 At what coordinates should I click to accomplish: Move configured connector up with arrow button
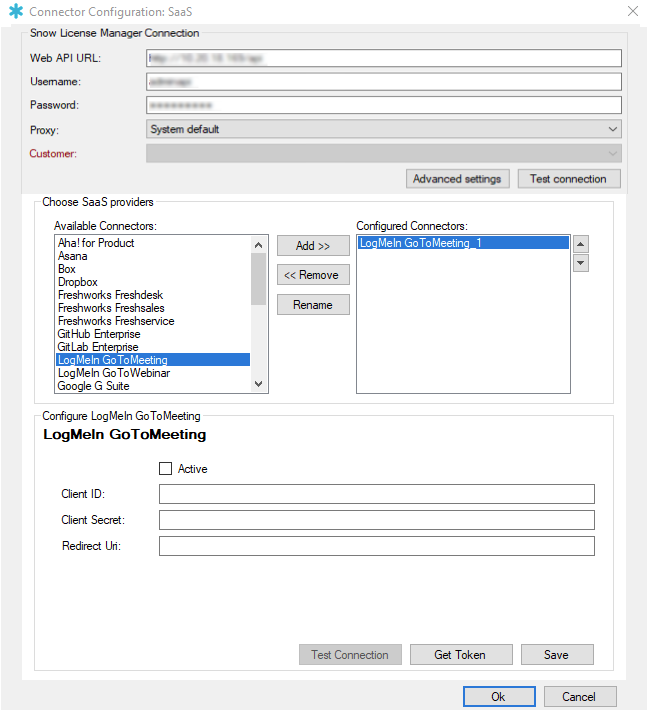pos(581,244)
